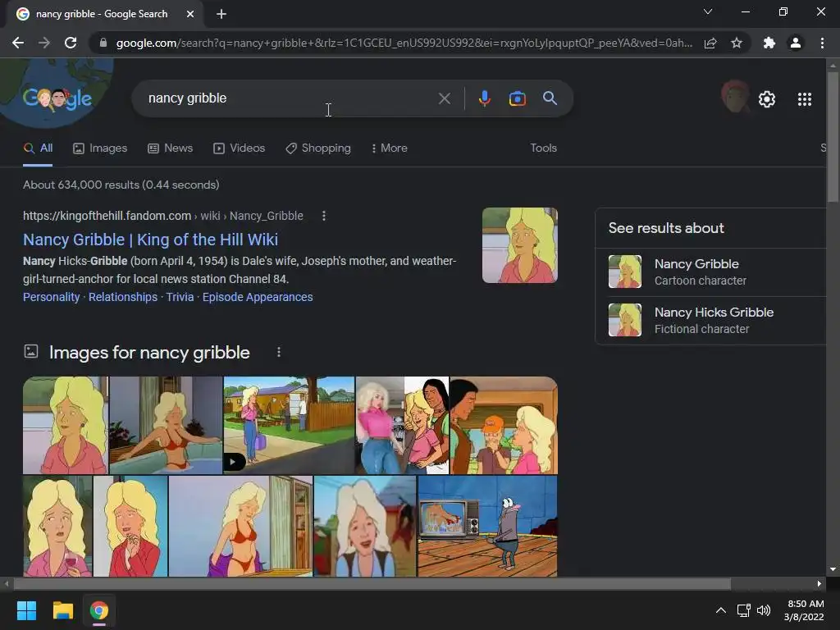Switch to Videos results tab
Image resolution: width=840 pixels, height=630 pixels.
click(x=239, y=148)
